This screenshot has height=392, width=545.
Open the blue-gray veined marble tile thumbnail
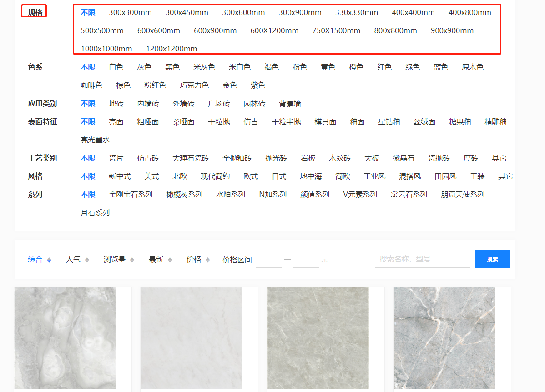click(444, 338)
